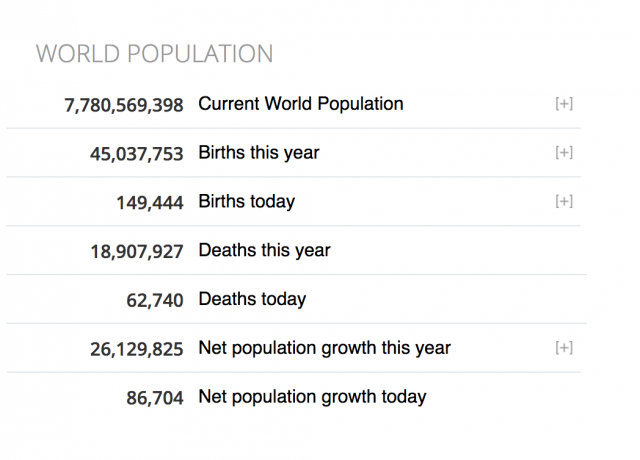The width and height of the screenshot is (640, 460).
Task: Expand Current World Population details
Action: pos(564,104)
